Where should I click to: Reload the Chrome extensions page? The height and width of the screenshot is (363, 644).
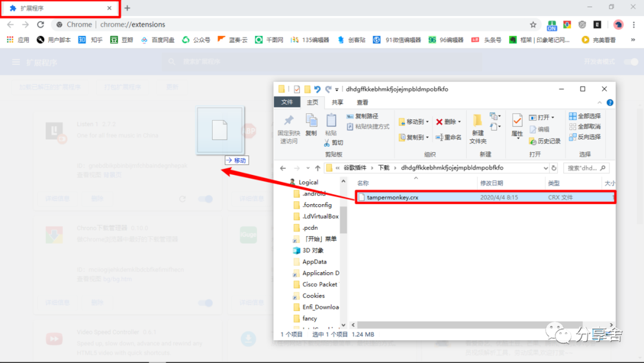(41, 24)
